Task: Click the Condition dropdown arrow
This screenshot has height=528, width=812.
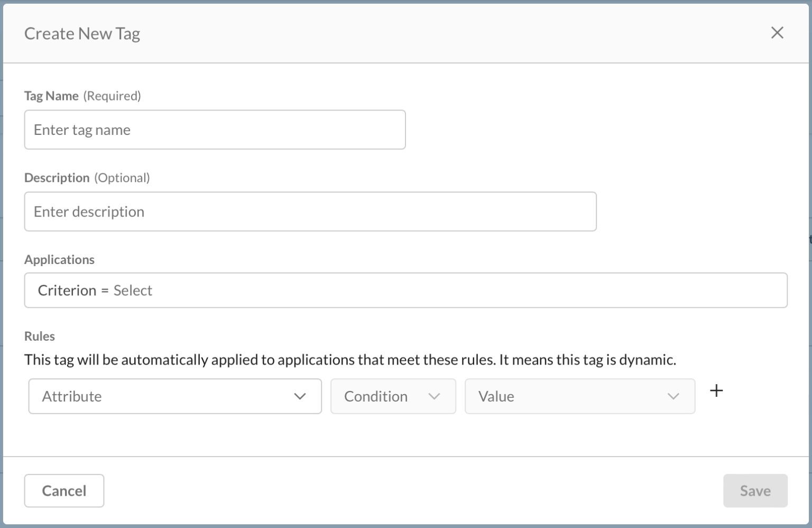Action: 435,396
